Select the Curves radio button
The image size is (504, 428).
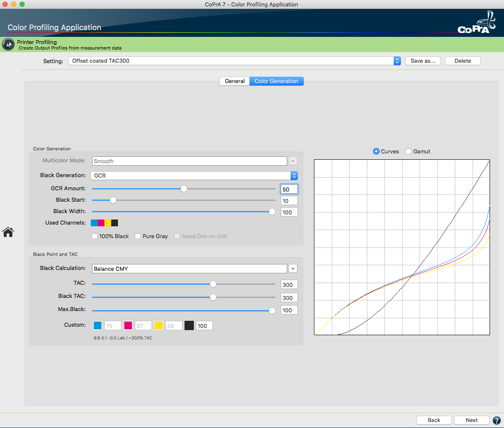click(x=376, y=151)
